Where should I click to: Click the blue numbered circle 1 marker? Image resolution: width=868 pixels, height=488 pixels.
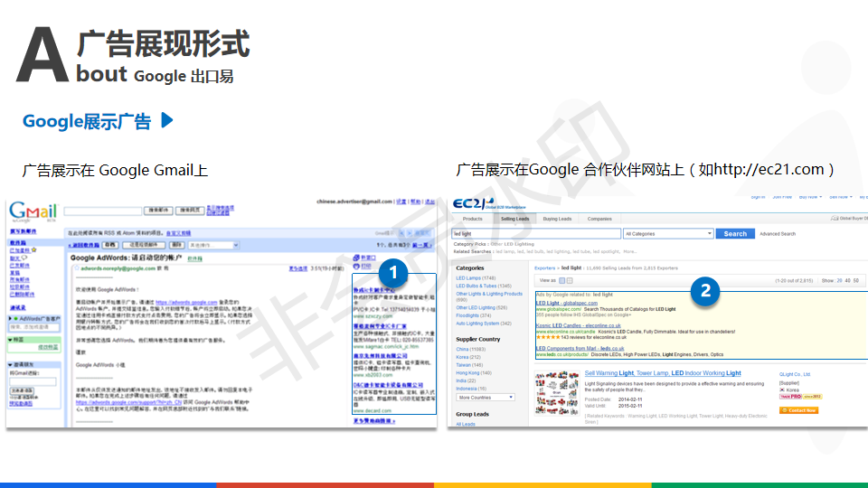393,272
